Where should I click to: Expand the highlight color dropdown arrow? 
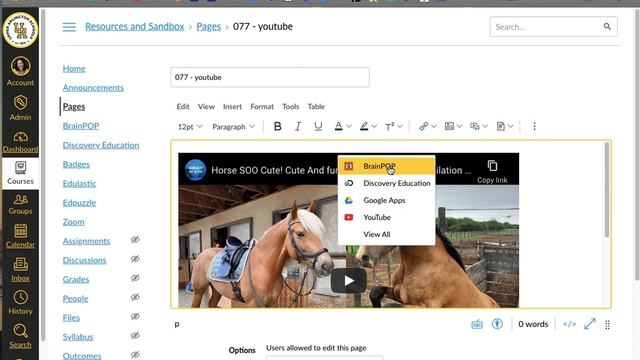click(x=374, y=127)
